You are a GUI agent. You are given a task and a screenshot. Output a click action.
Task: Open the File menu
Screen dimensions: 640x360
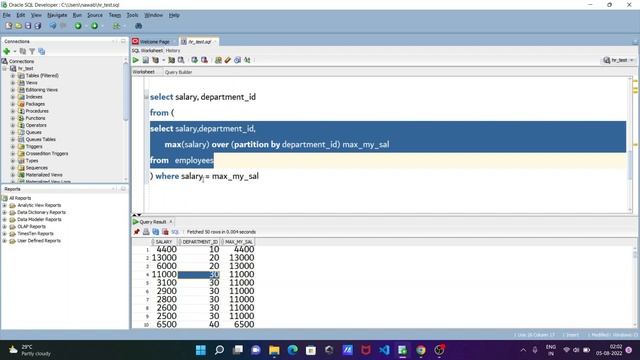7,15
